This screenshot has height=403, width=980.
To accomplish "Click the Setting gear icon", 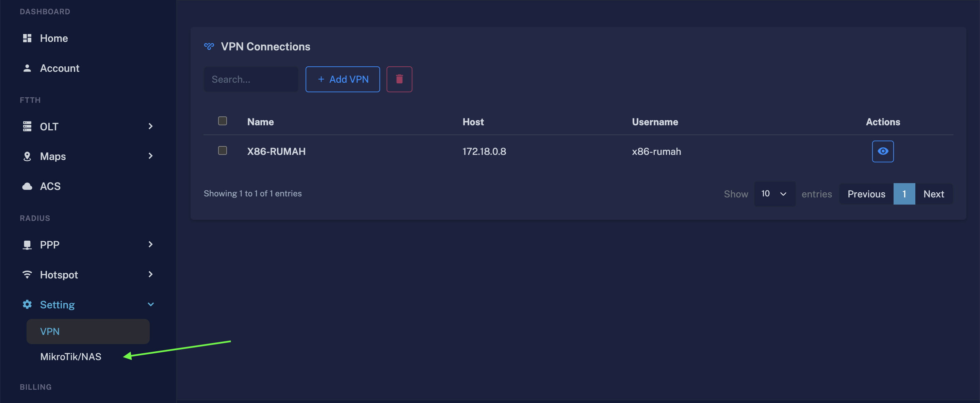I will point(27,304).
